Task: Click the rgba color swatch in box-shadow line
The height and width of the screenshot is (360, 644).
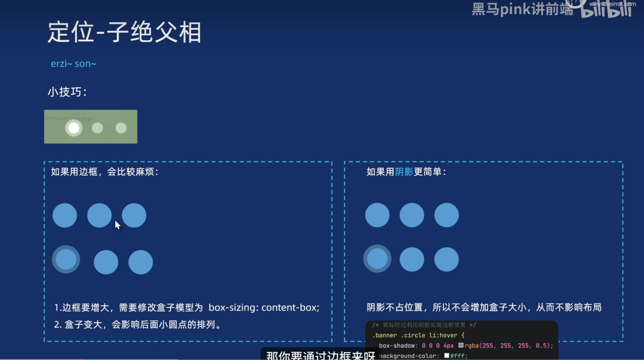Action: point(461,345)
